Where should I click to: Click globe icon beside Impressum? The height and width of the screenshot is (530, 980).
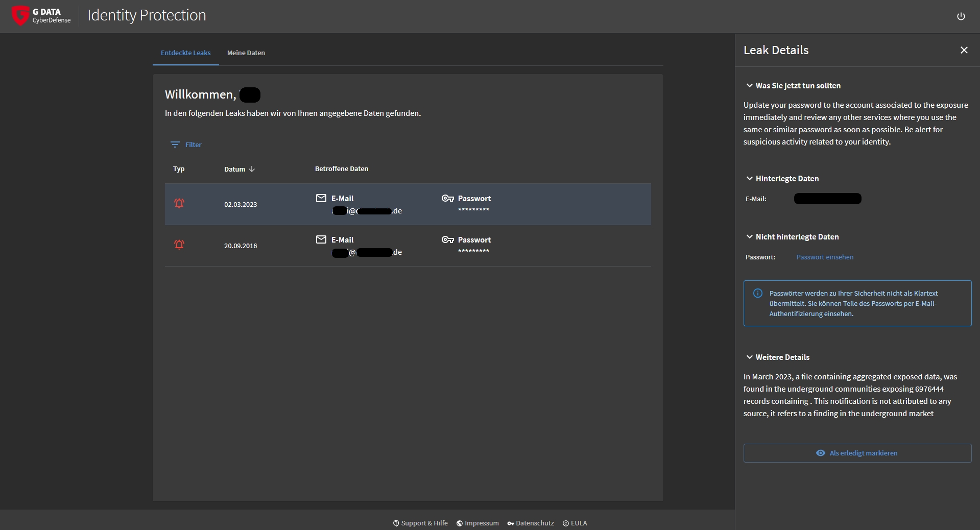460,523
